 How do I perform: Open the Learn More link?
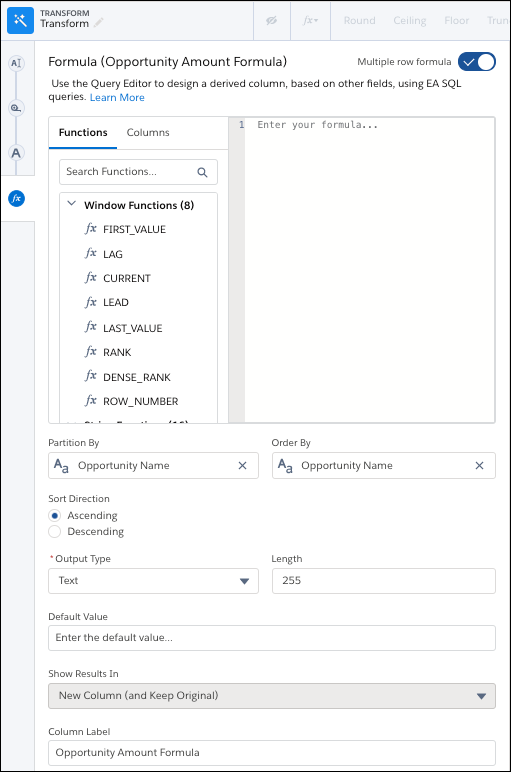point(117,97)
